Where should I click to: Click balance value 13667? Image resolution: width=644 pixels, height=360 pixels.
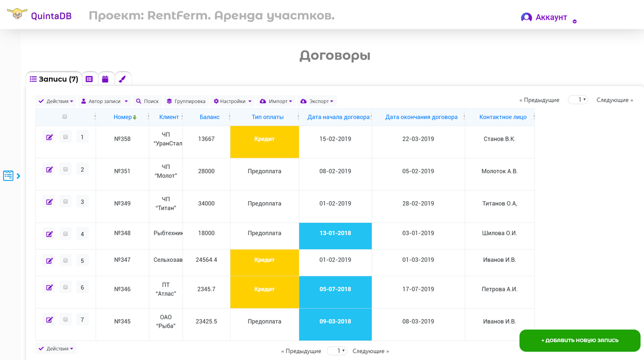pos(206,139)
